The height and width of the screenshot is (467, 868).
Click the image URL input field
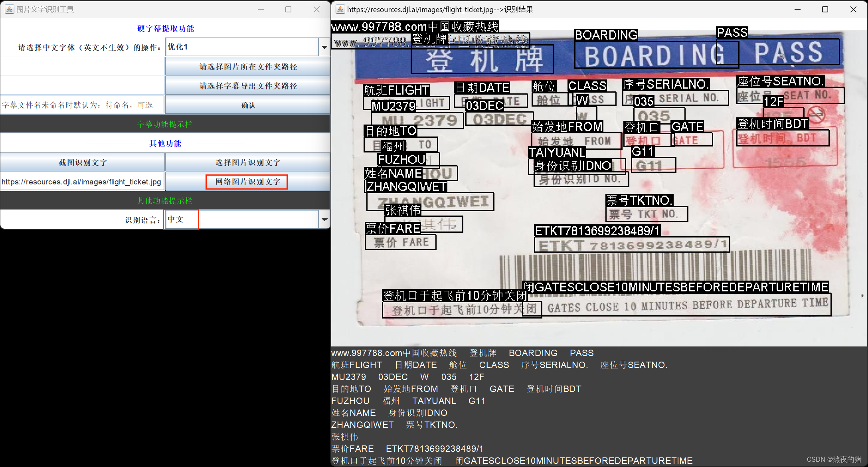(82, 182)
